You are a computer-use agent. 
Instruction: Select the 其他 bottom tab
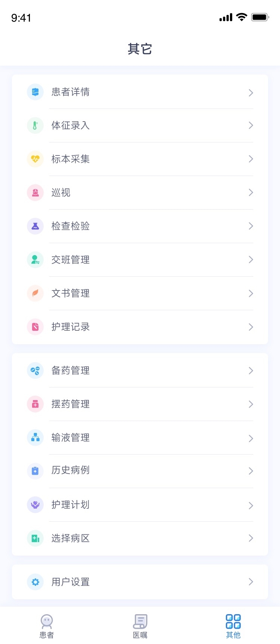click(233, 626)
